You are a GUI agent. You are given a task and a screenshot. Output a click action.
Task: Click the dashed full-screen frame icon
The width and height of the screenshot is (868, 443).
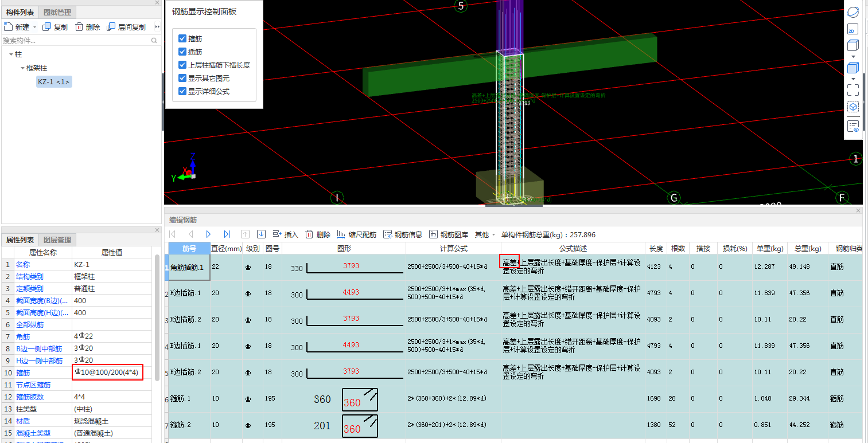pos(853,89)
